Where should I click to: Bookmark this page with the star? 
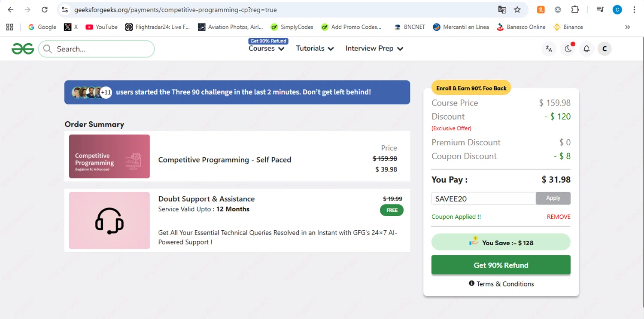pos(517,9)
